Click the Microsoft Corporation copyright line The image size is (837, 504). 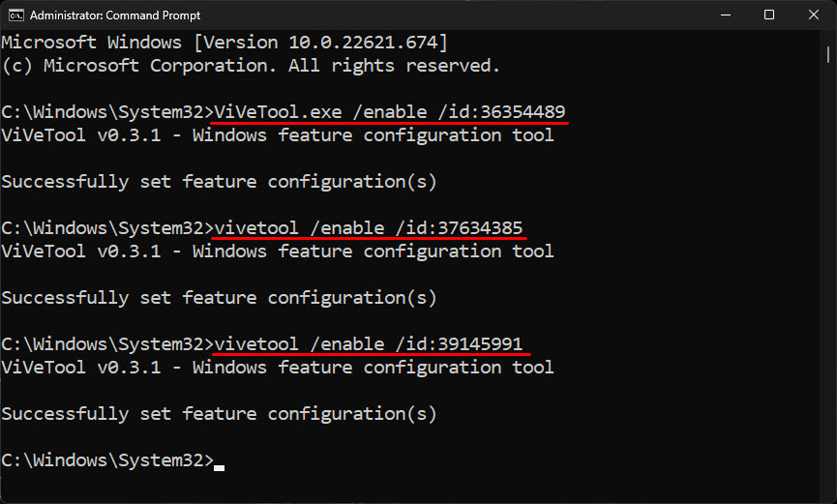pos(251,66)
